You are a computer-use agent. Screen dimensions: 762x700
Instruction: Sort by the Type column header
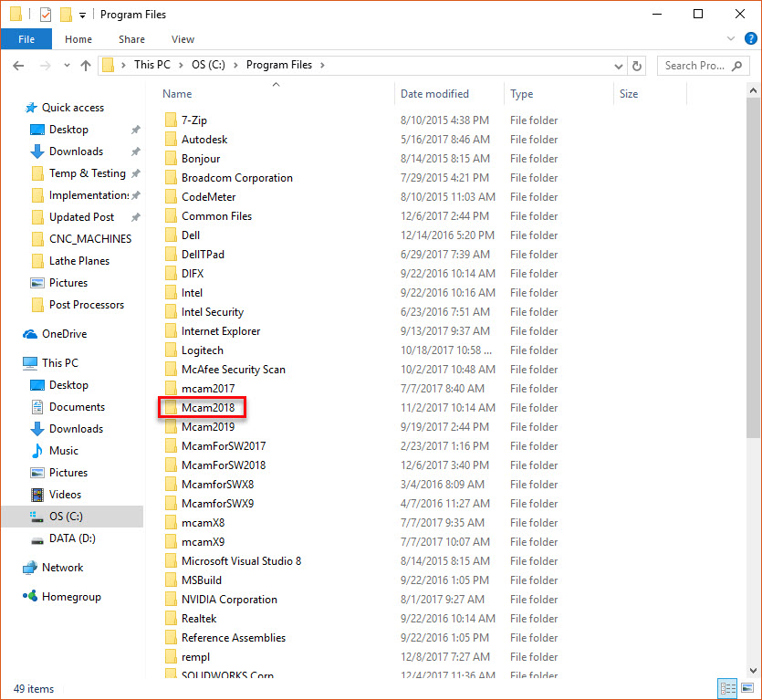pyautogui.click(x=521, y=94)
